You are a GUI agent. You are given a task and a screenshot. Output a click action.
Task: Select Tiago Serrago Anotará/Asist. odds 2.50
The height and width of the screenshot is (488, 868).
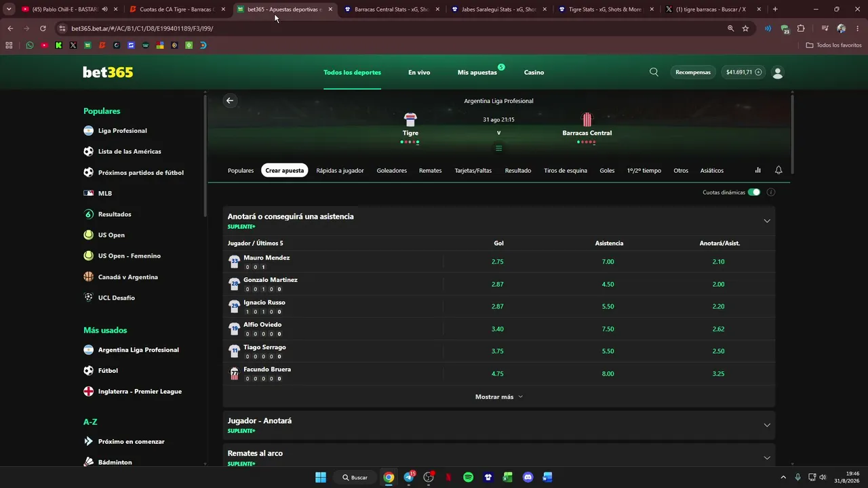click(x=719, y=351)
